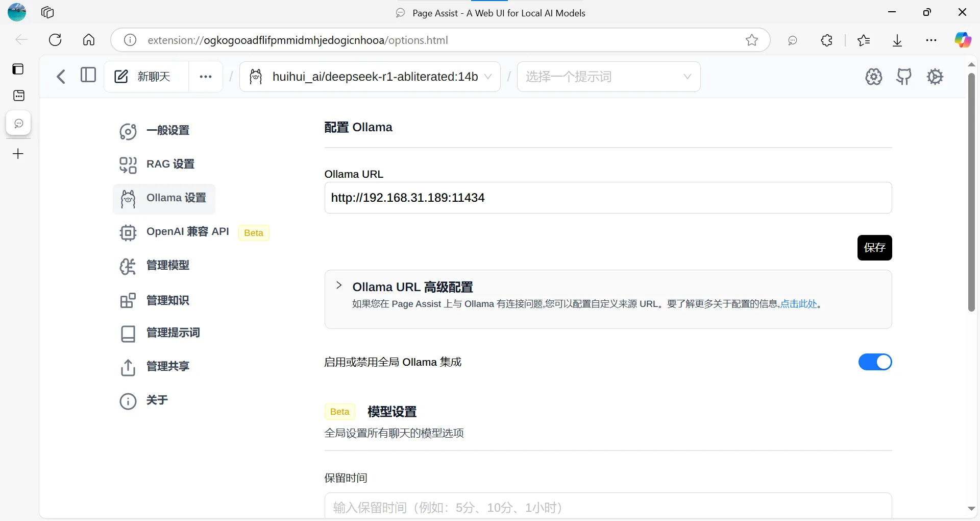Screen dimensions: 980x521
Task: Select Ollama 设置 in sidebar
Action: click(164, 198)
